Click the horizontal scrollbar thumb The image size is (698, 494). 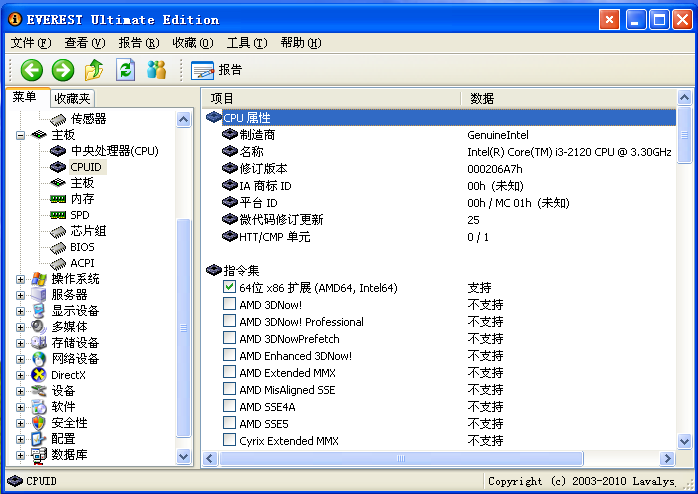pyautogui.click(x=401, y=458)
